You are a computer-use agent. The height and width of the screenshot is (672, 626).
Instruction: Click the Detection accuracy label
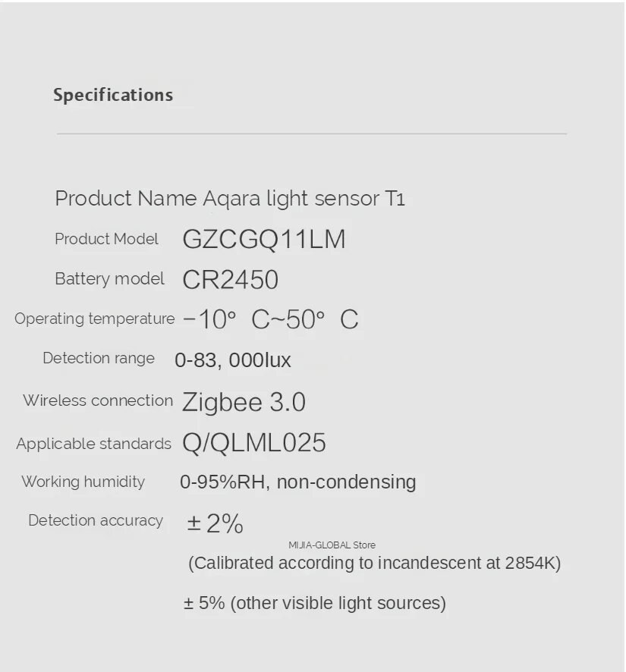(96, 520)
